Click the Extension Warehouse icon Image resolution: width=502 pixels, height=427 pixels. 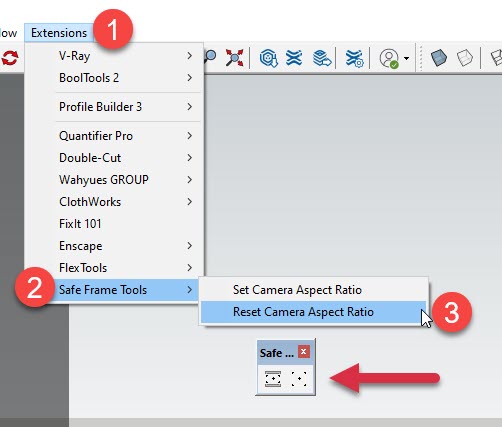point(294,58)
